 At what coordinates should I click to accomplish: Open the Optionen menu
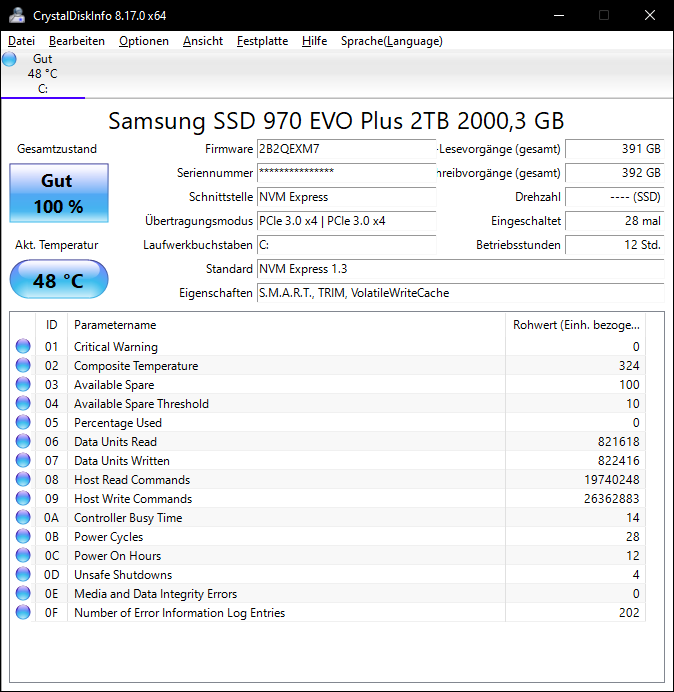[x=144, y=41]
